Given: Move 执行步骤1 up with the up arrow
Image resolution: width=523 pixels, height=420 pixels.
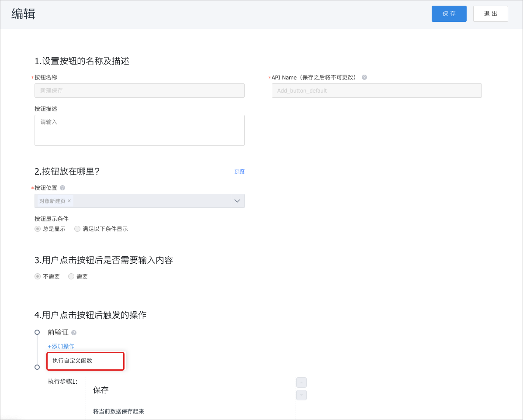Looking at the screenshot, I should (301, 382).
